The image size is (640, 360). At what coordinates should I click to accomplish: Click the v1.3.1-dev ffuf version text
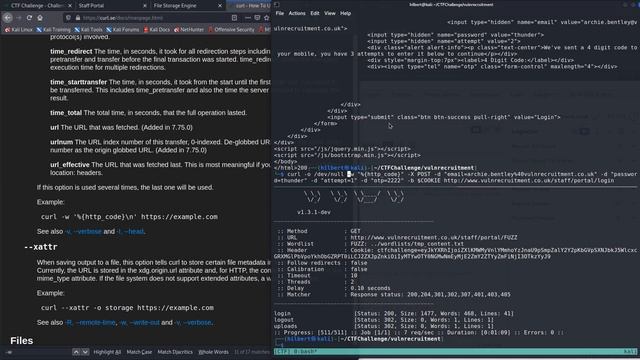[314, 212]
